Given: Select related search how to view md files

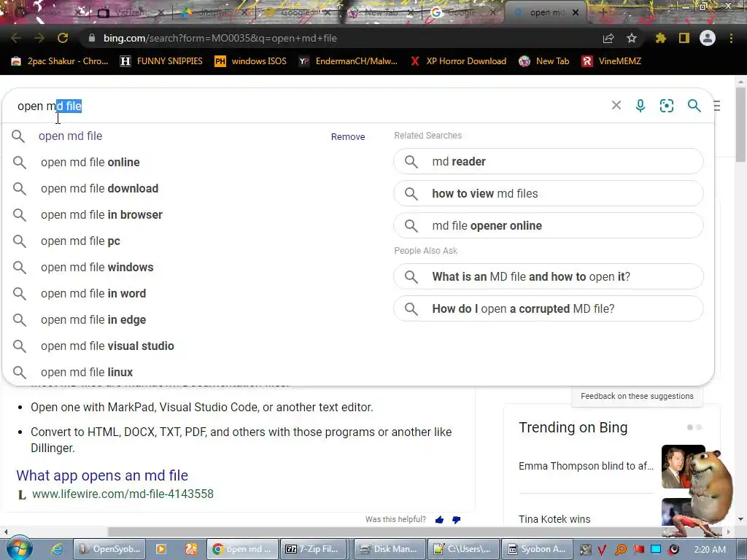Looking at the screenshot, I should click(x=549, y=193).
